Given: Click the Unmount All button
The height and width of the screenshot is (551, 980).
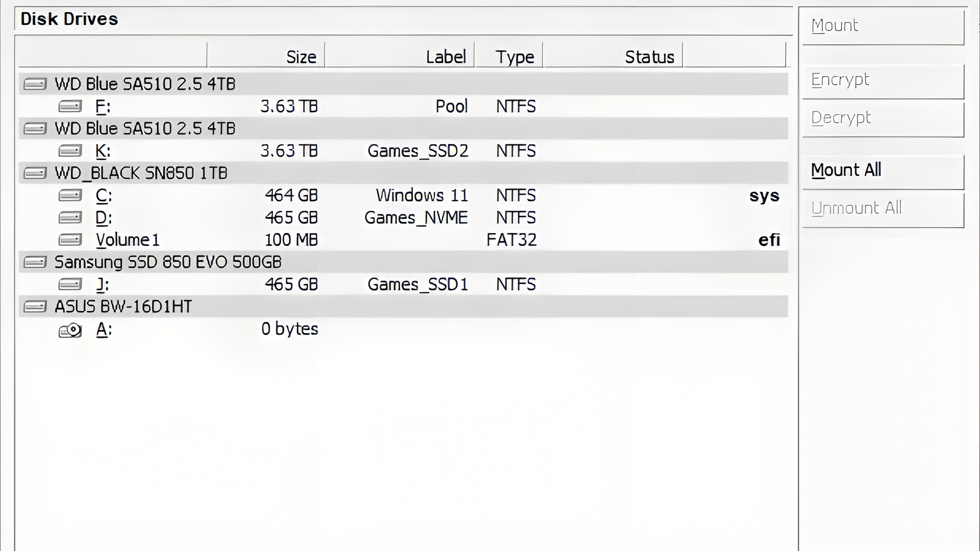Looking at the screenshot, I should point(883,210).
